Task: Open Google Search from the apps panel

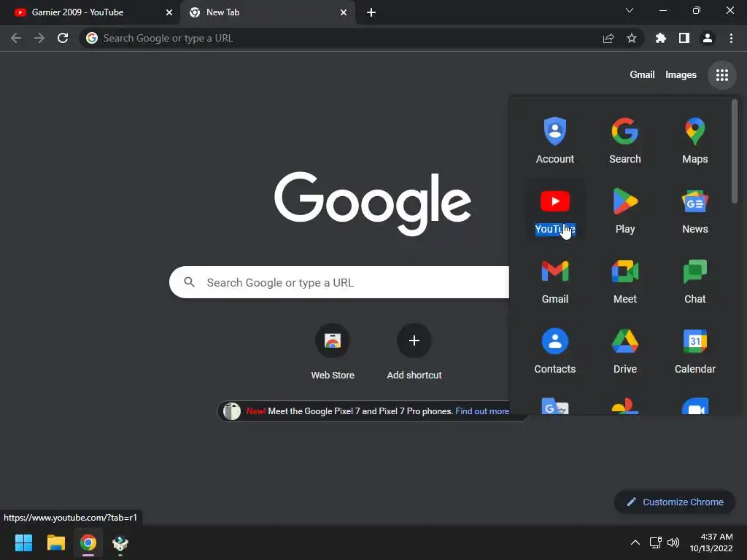Action: tap(624, 140)
